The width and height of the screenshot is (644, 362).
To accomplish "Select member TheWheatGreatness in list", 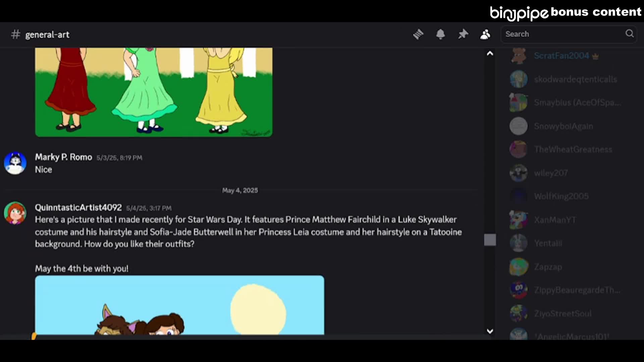I will (573, 149).
